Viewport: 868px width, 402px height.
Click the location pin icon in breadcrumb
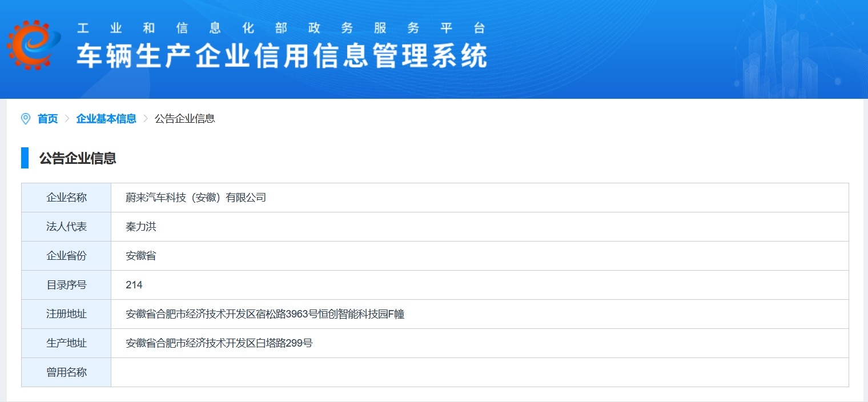pyautogui.click(x=26, y=119)
